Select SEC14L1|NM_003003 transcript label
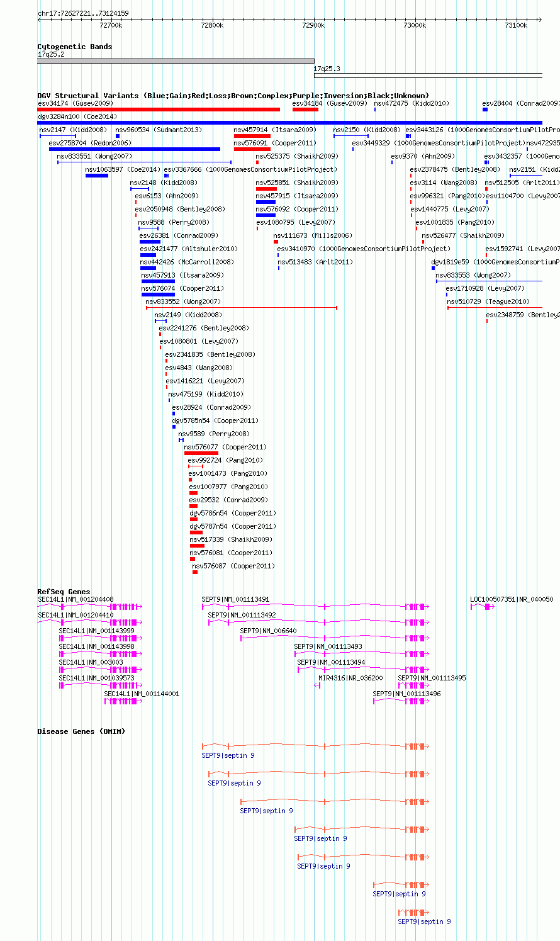This screenshot has width=560, height=941. [x=91, y=662]
